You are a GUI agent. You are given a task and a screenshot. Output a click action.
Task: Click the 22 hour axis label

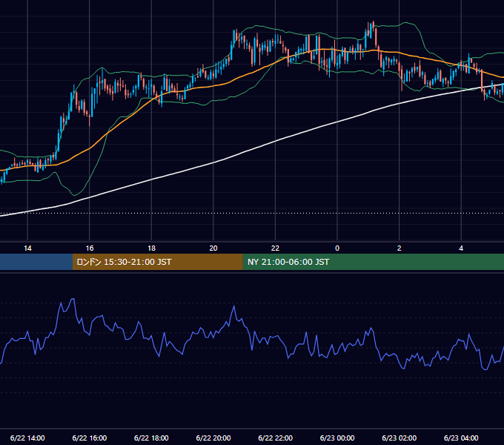(x=275, y=248)
